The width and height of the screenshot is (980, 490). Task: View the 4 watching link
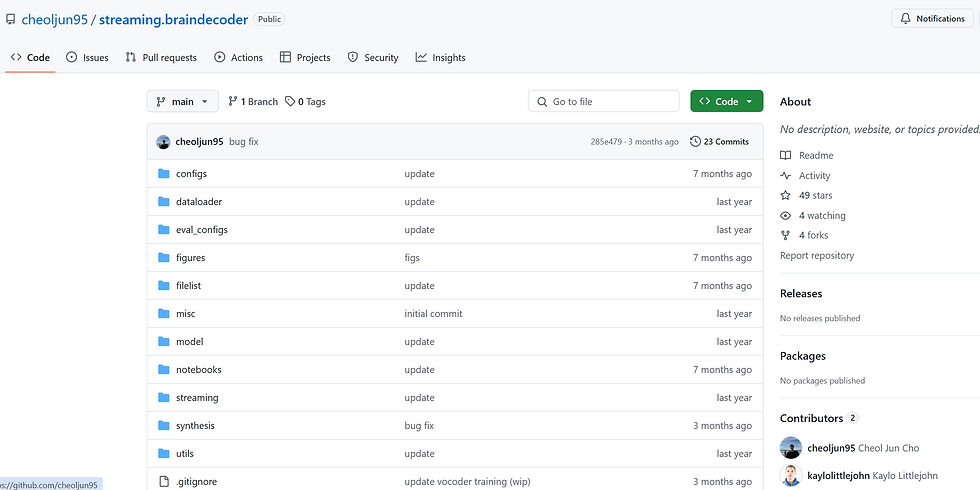(812, 216)
